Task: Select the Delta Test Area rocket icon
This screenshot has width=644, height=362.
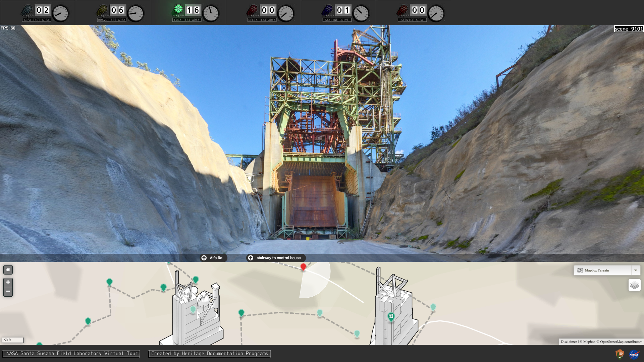Action: [x=252, y=10]
